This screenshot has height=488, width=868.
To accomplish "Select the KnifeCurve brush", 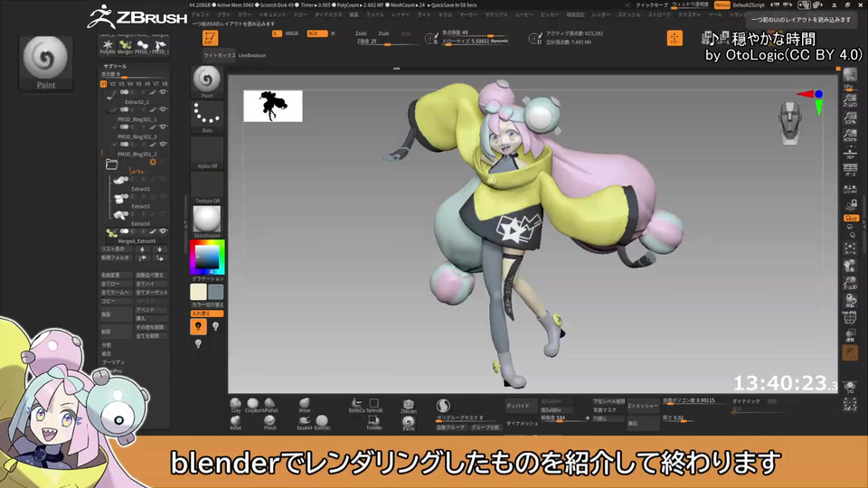I will pos(356,405).
